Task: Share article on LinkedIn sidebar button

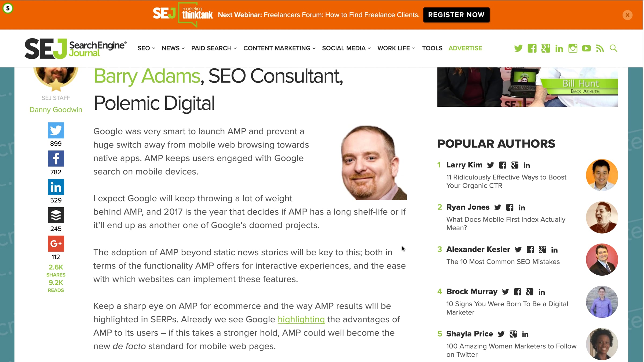Action: pyautogui.click(x=56, y=187)
